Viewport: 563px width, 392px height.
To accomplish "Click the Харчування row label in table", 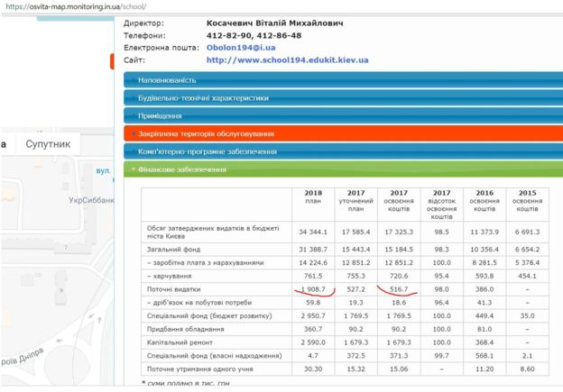I will (170, 278).
